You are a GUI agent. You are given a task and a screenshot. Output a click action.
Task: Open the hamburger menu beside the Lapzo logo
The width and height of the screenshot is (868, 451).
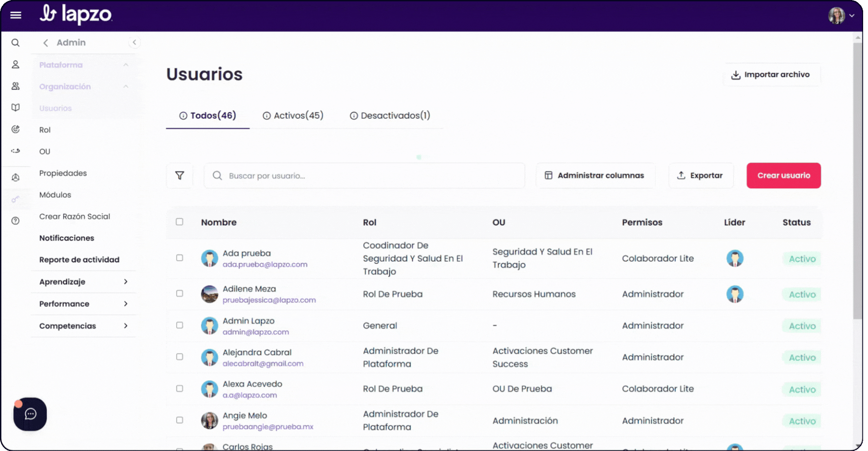coord(16,15)
